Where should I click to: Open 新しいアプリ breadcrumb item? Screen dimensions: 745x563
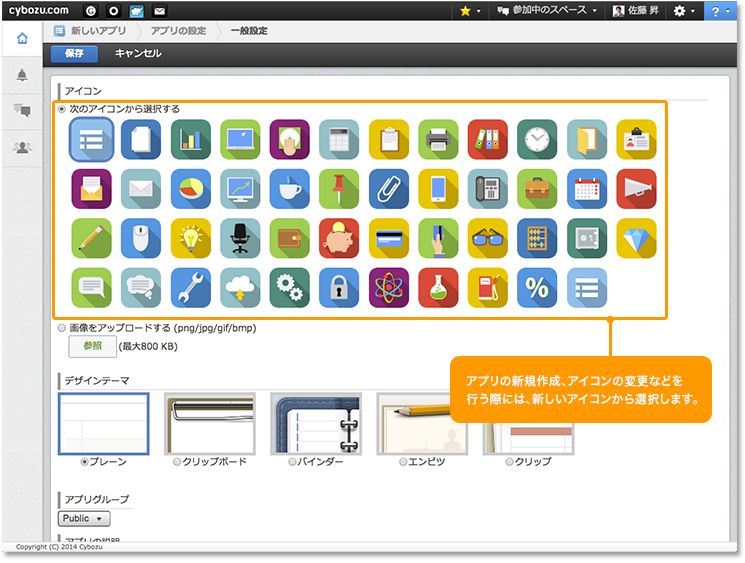pos(97,31)
